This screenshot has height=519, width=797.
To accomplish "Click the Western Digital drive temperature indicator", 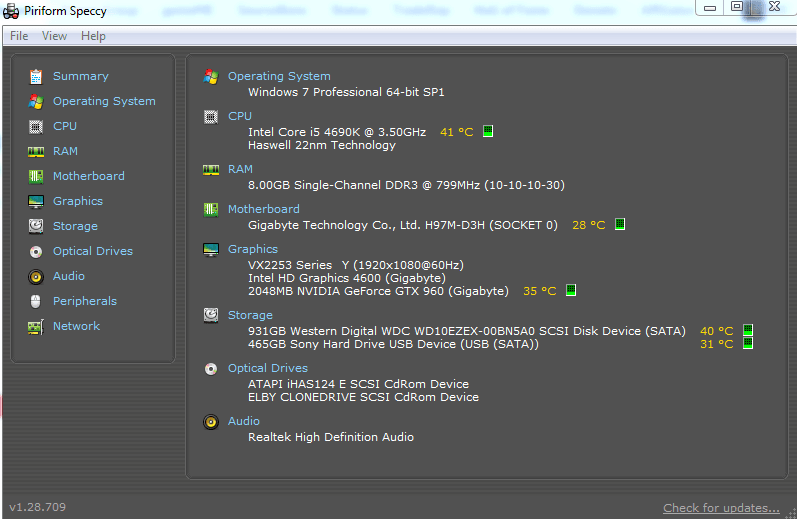I will (x=747, y=331).
